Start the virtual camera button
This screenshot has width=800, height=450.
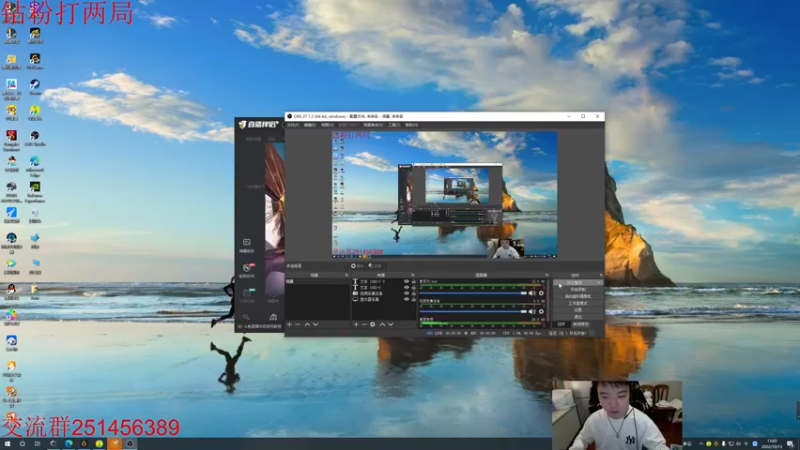click(x=578, y=296)
